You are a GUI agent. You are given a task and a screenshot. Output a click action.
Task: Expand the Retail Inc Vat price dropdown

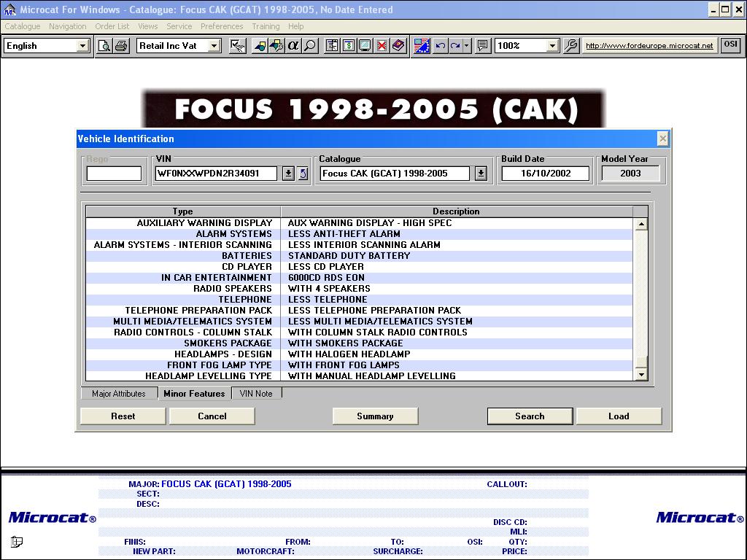click(214, 45)
